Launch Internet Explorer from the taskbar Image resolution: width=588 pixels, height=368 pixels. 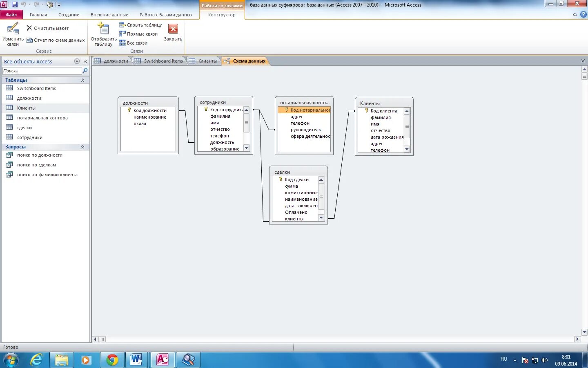pos(37,360)
